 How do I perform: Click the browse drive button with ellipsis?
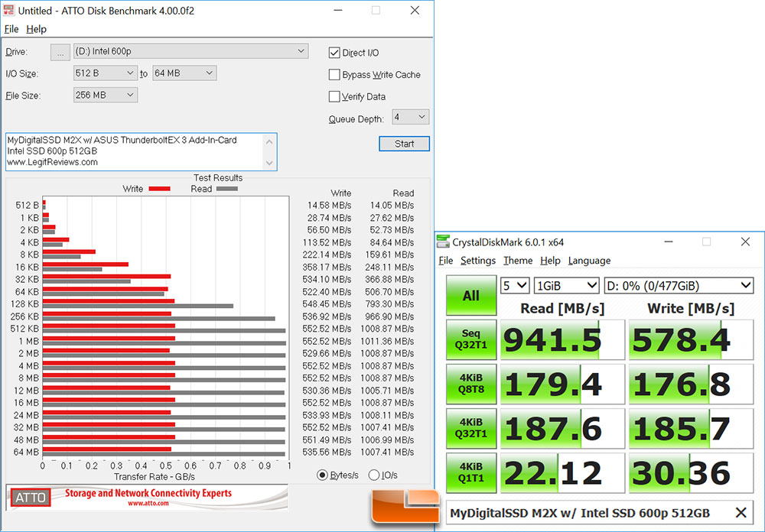point(60,52)
